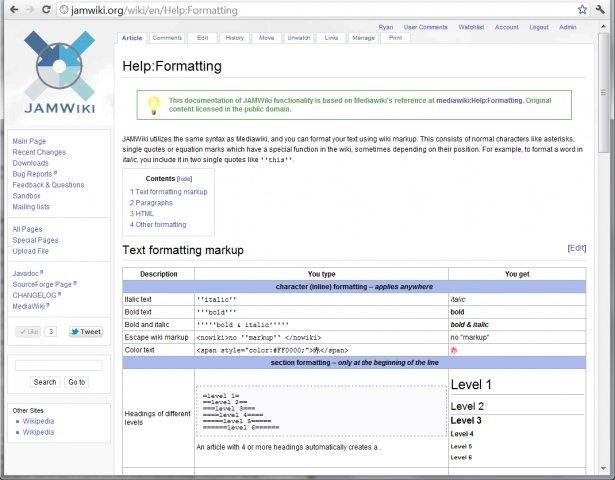Open the Account link
This screenshot has height=480, width=615.
(x=506, y=27)
